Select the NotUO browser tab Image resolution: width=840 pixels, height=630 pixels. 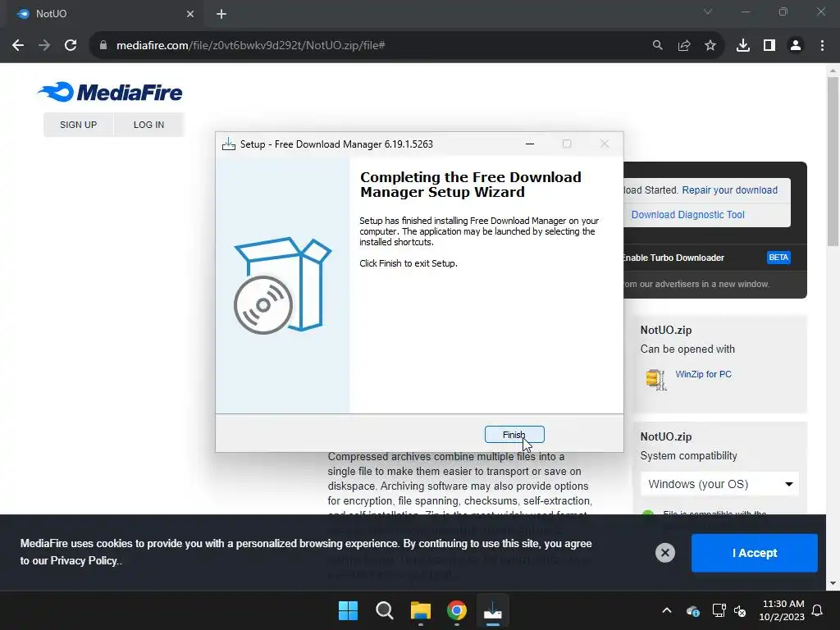pyautogui.click(x=102, y=14)
